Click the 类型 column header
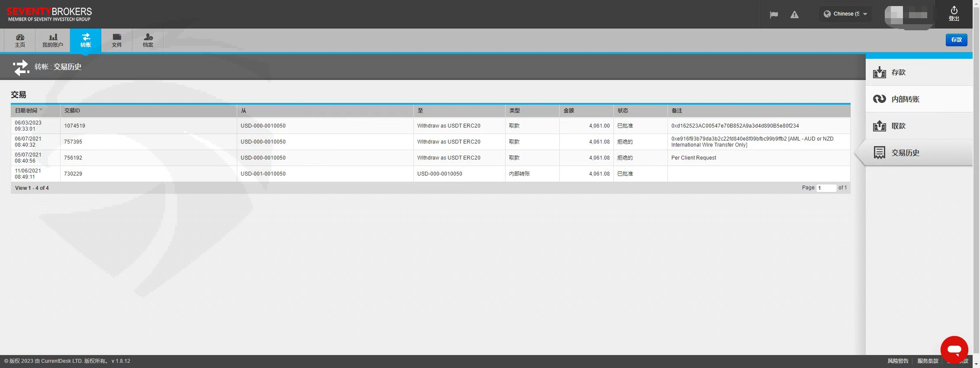 (532, 111)
